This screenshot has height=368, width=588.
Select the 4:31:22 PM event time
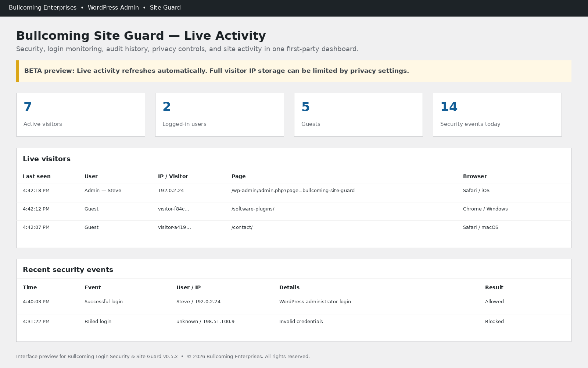(x=36, y=322)
